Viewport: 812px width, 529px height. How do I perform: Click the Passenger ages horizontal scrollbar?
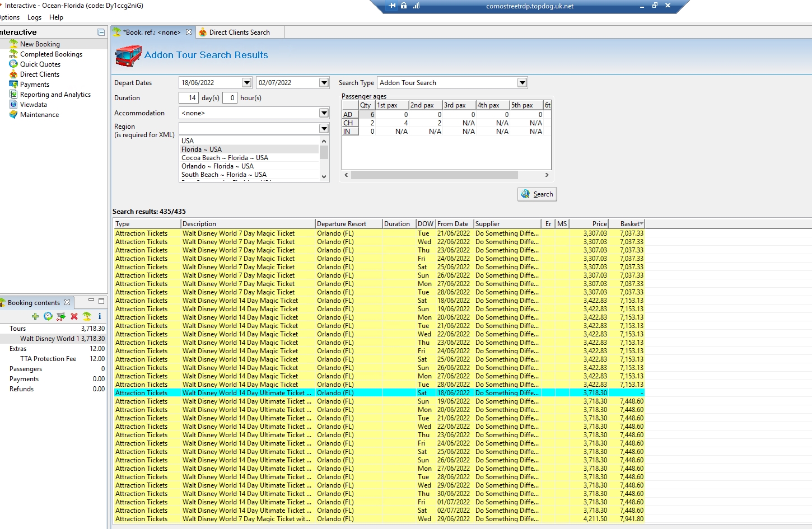tap(434, 175)
